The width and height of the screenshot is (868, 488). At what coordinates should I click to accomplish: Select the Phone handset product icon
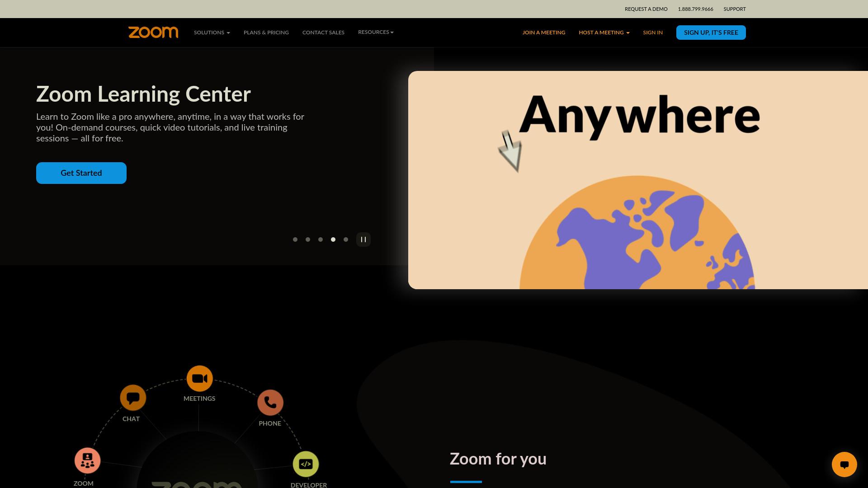point(270,403)
